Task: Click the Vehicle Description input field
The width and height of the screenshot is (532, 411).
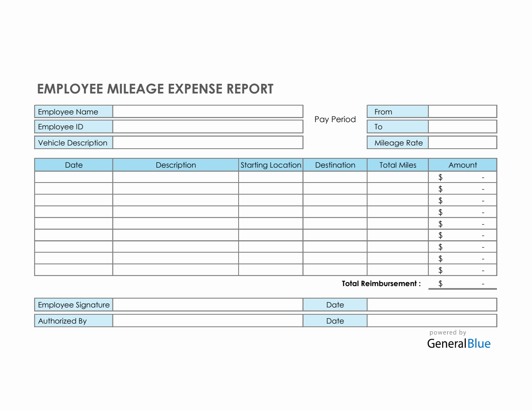Action: (208, 142)
